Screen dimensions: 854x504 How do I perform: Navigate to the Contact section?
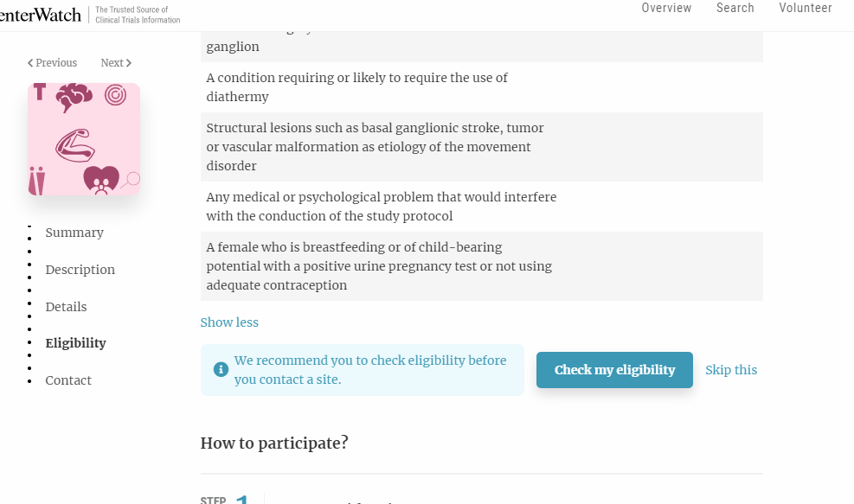68,380
